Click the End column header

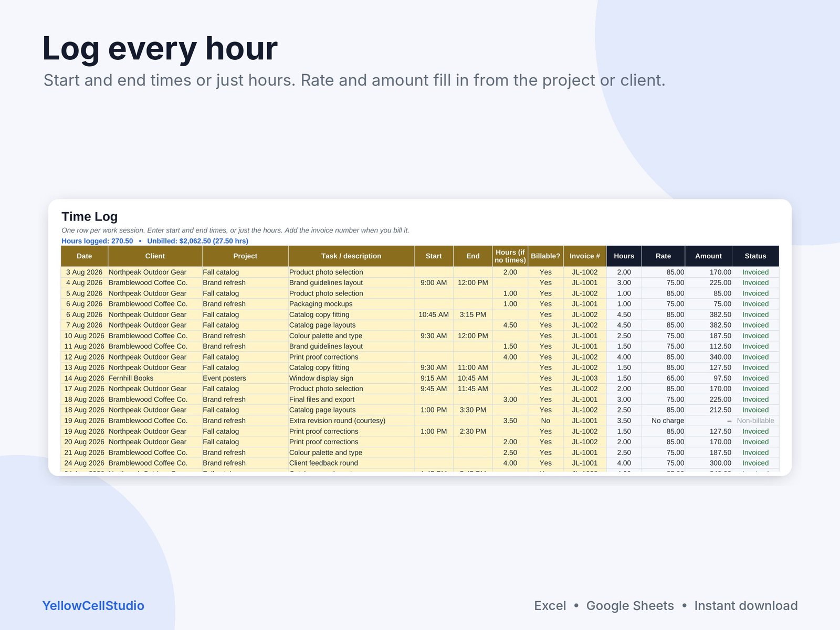(x=473, y=256)
